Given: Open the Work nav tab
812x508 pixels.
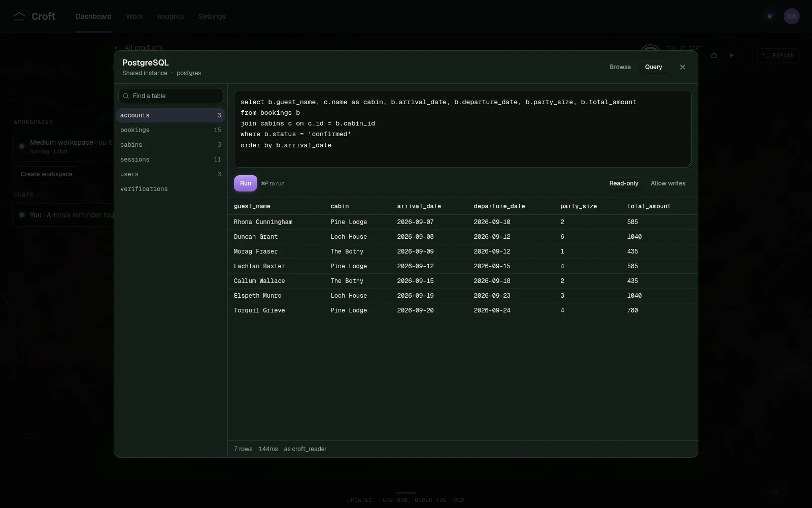Looking at the screenshot, I should [134, 16].
